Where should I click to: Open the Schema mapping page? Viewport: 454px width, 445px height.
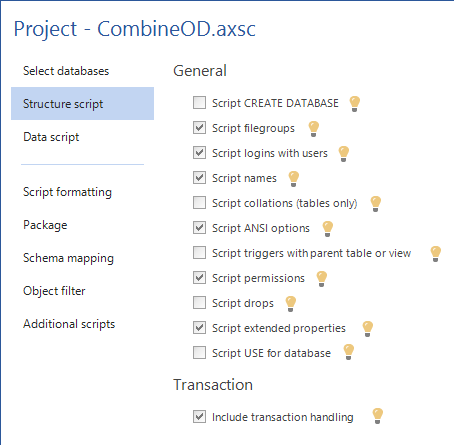pos(68,258)
